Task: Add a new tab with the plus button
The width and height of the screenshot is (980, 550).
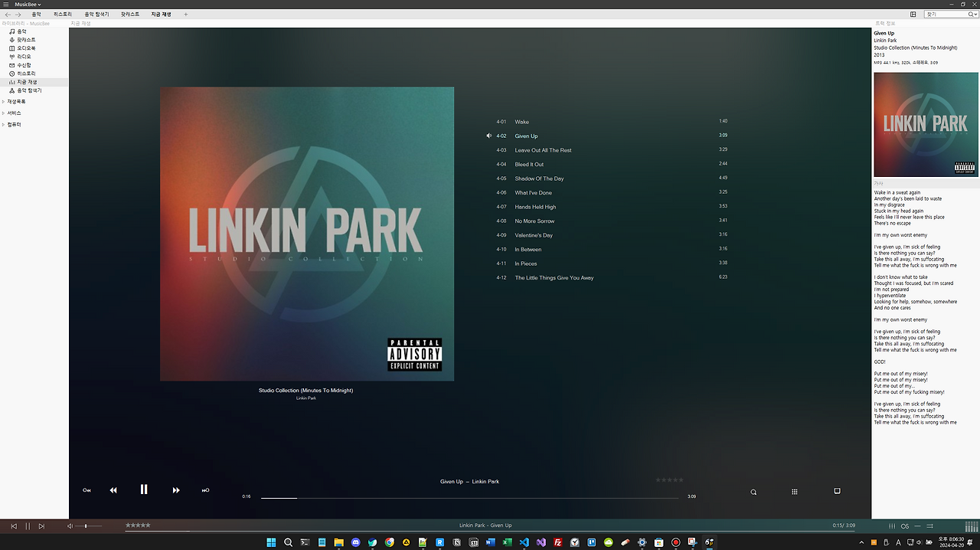Action: [x=185, y=15]
